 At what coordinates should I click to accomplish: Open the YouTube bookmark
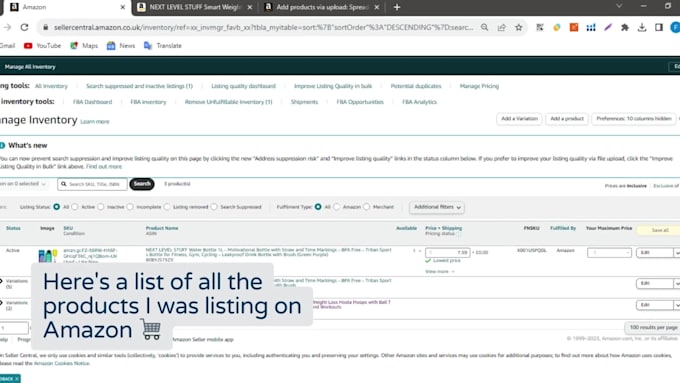click(42, 46)
